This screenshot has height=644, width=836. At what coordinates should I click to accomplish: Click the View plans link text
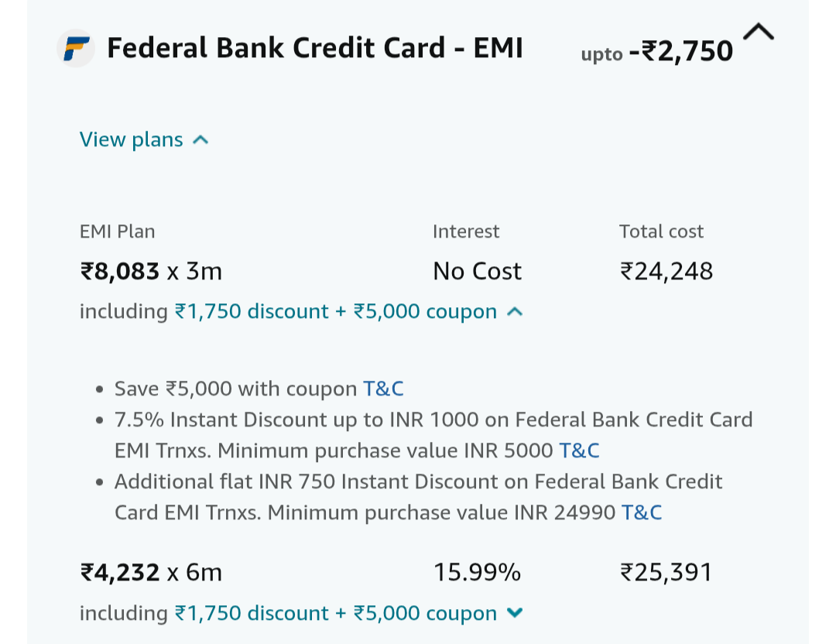pos(131,139)
